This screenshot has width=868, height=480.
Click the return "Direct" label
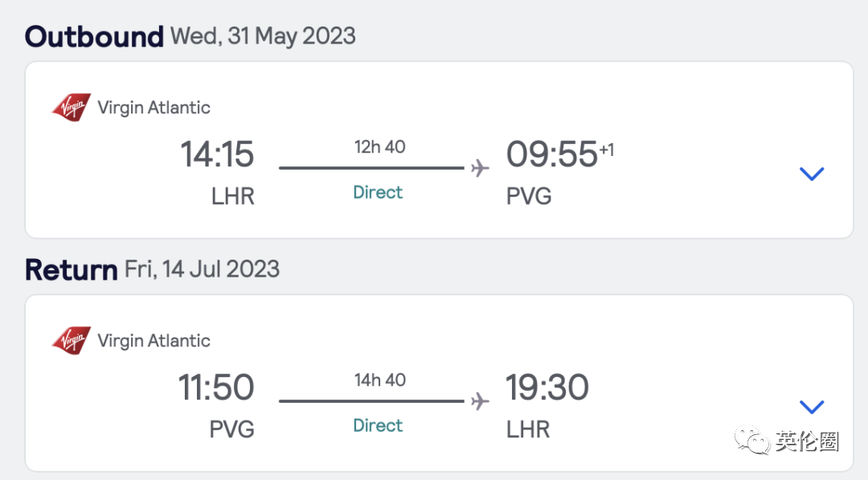pyautogui.click(x=378, y=426)
